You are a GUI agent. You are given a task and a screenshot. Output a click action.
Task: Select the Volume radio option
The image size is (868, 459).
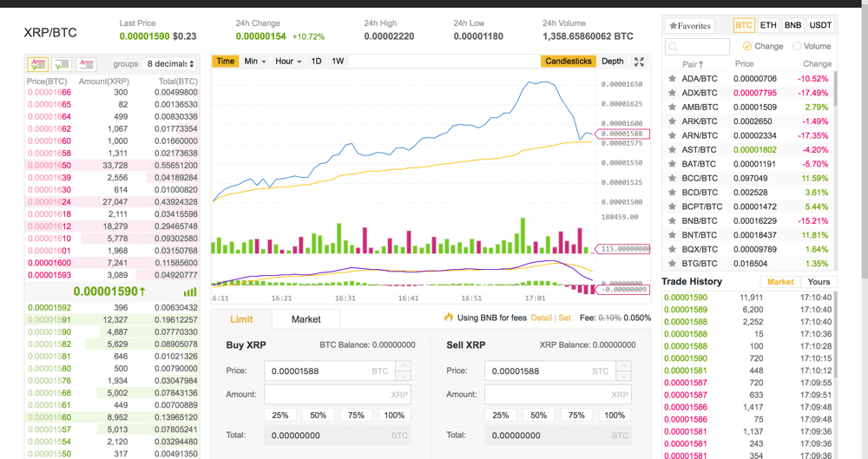coord(797,46)
